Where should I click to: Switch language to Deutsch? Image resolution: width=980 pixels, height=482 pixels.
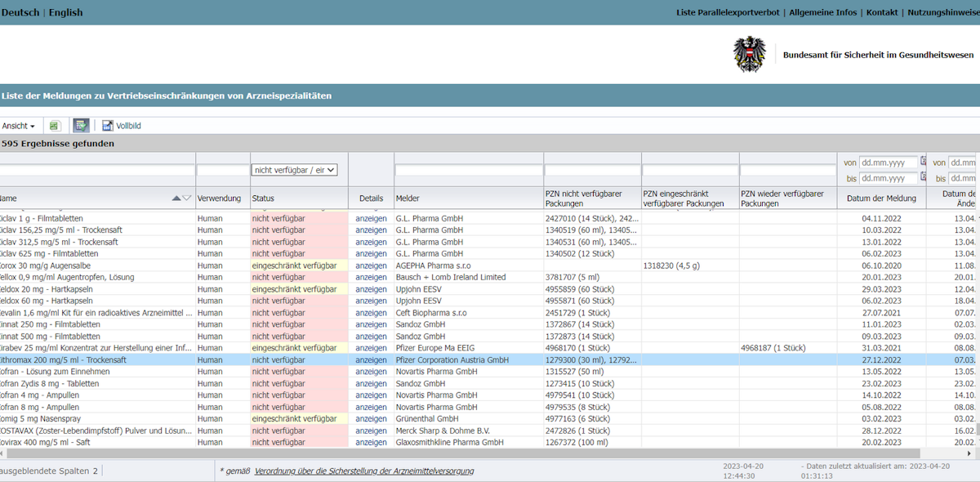pyautogui.click(x=20, y=12)
